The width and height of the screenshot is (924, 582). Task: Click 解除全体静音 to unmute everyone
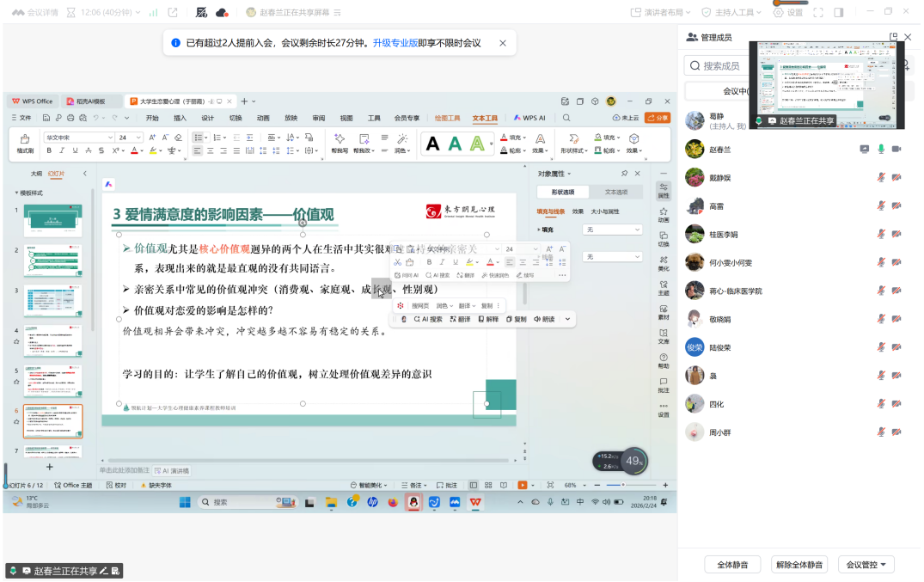tap(799, 565)
